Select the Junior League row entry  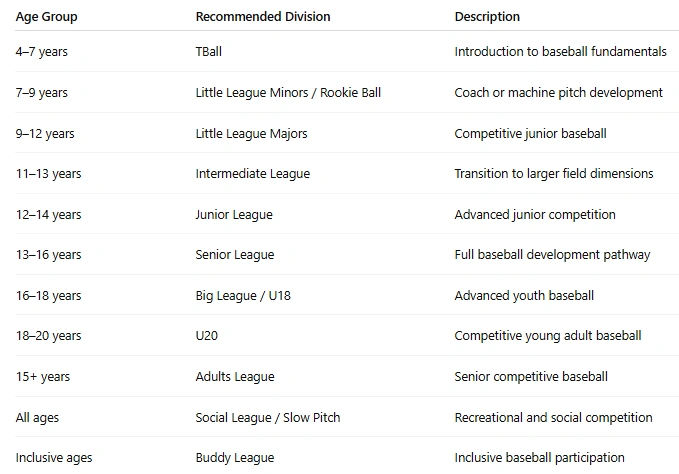tap(234, 214)
